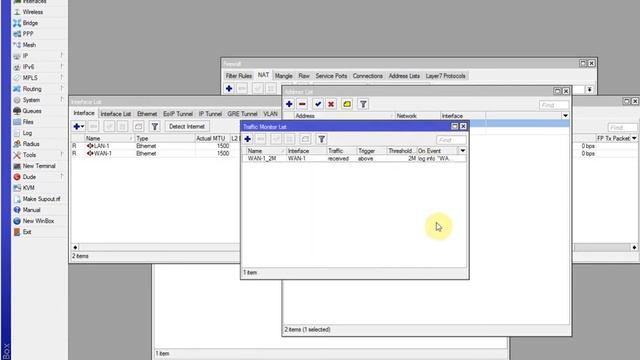Expand the Tools submenu arrow
The height and width of the screenshot is (360, 640).
(62, 155)
